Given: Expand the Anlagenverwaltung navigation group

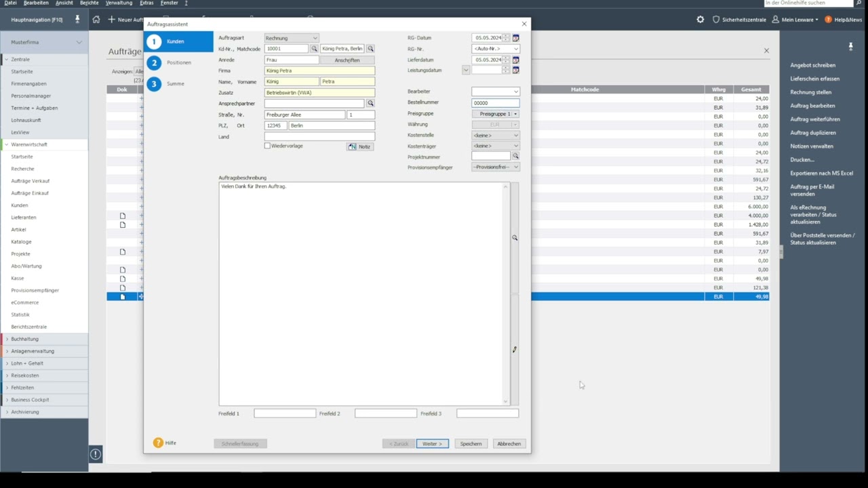Looking at the screenshot, I should click(7, 351).
